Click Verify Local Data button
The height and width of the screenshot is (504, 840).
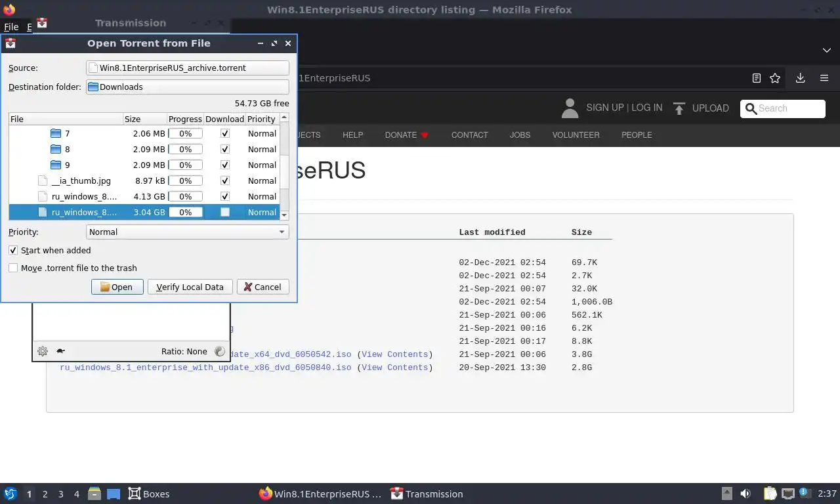[190, 287]
